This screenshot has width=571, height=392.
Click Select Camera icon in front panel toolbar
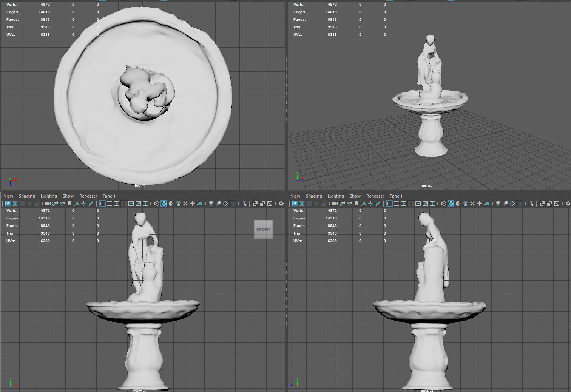48,204
